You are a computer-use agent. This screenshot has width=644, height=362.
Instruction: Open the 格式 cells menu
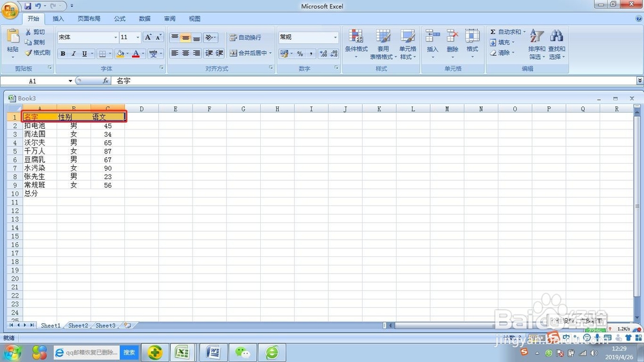click(472, 44)
